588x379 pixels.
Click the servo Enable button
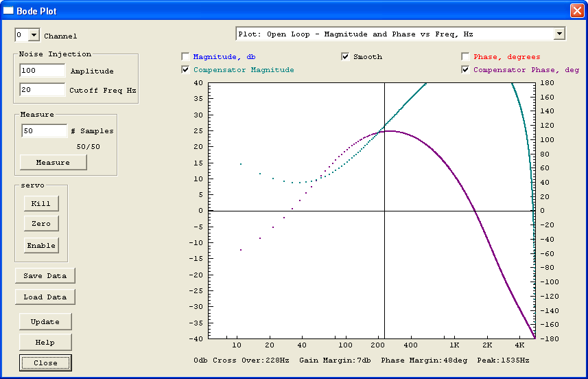coord(41,245)
